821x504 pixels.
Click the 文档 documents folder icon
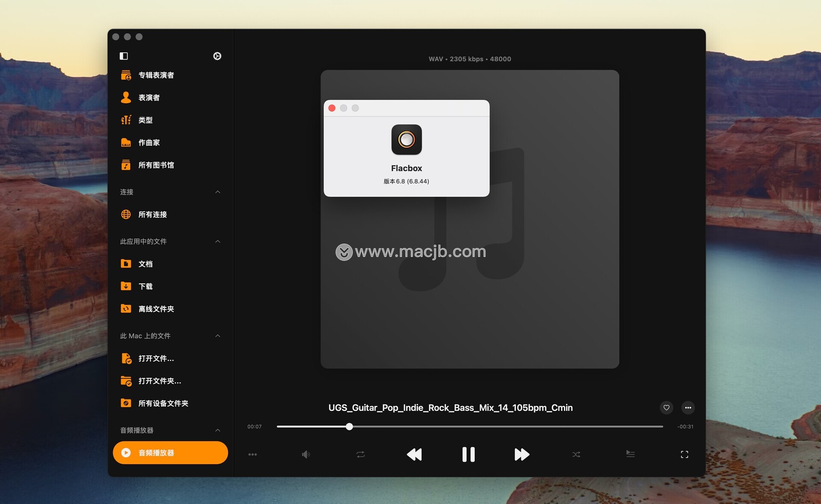click(126, 264)
